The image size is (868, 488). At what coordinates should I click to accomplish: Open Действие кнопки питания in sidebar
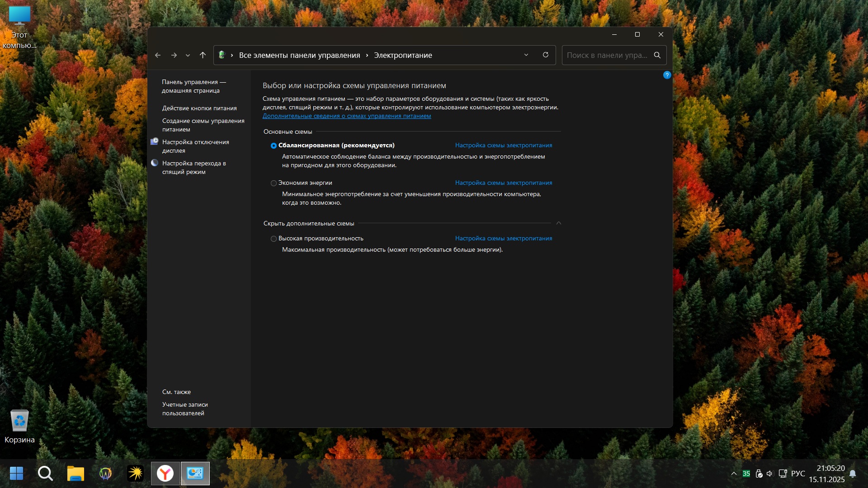click(x=199, y=108)
